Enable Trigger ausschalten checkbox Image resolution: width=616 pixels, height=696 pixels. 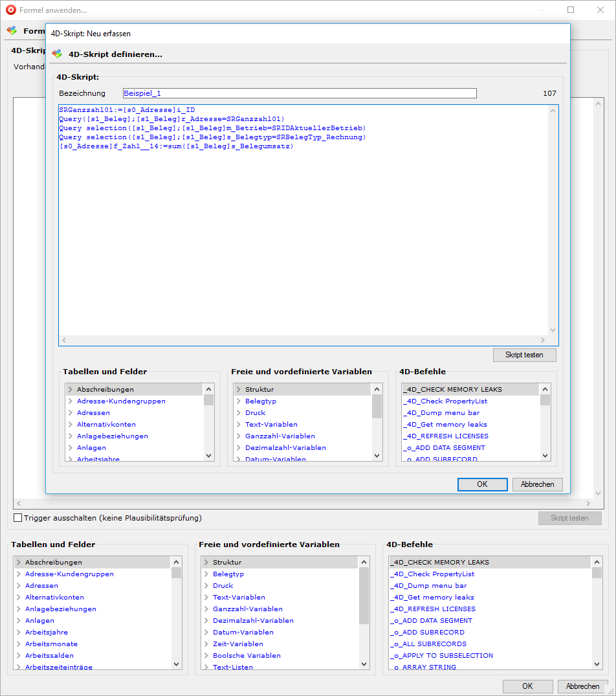[x=18, y=518]
